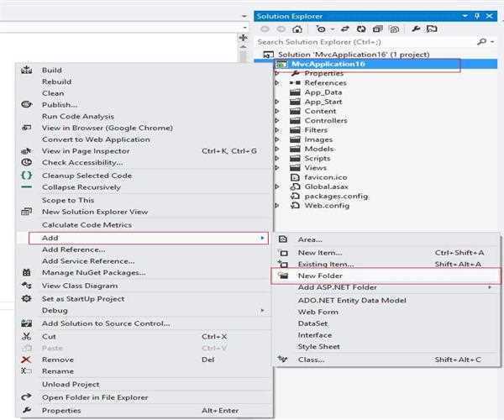Select the Web.config file in tree
Screen dimensions: 504x420
pos(325,205)
